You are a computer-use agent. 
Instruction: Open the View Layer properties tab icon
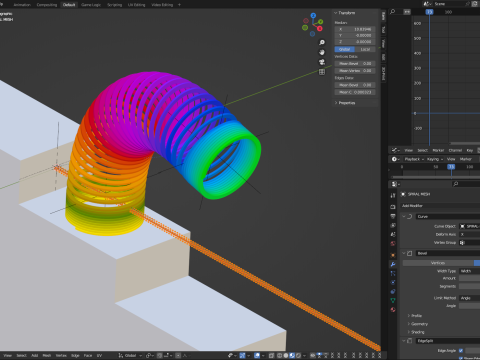[x=393, y=225]
